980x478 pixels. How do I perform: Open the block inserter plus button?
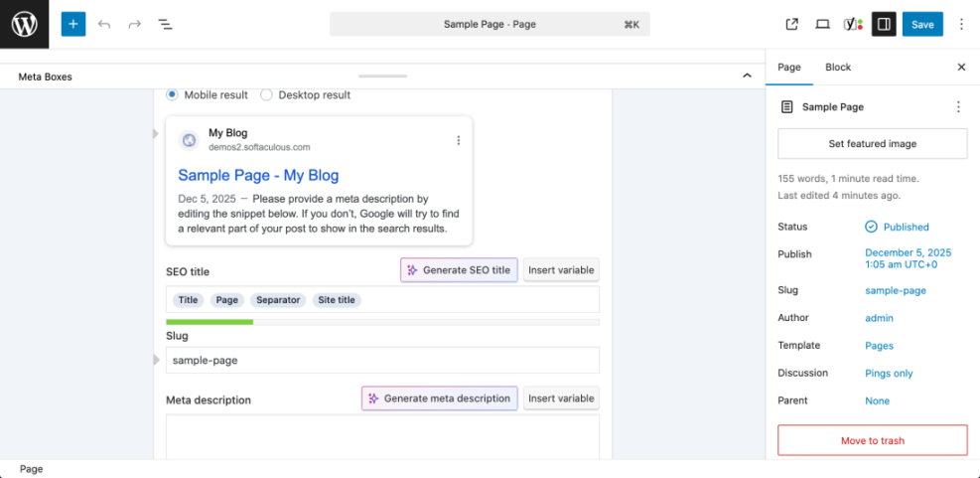pyautogui.click(x=73, y=25)
